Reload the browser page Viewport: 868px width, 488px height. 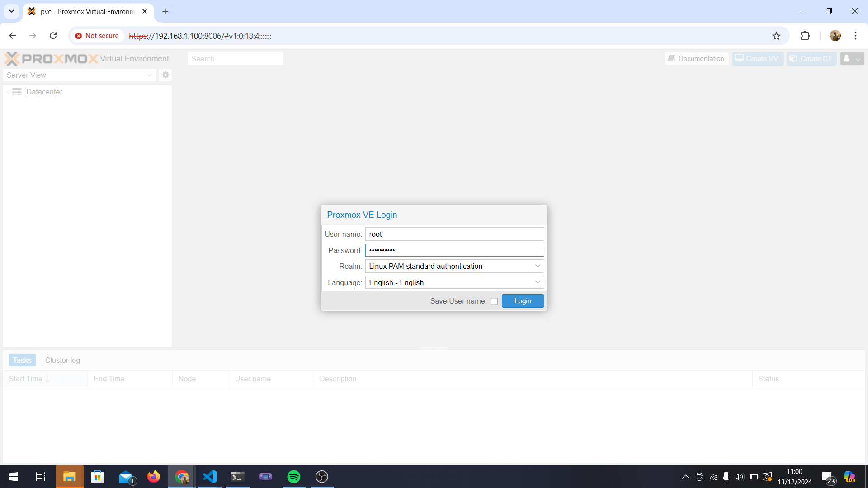pyautogui.click(x=53, y=36)
